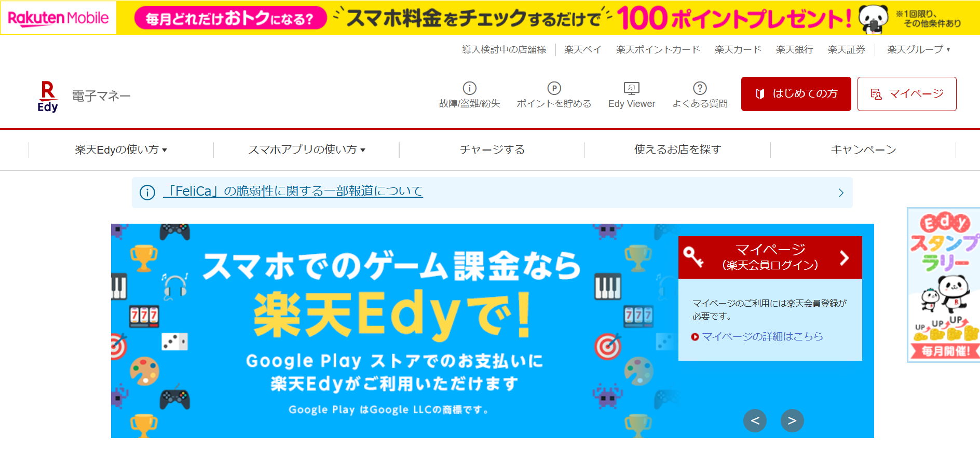Open the 故障/盗難/紛失 info icon
980x450 pixels.
469,88
